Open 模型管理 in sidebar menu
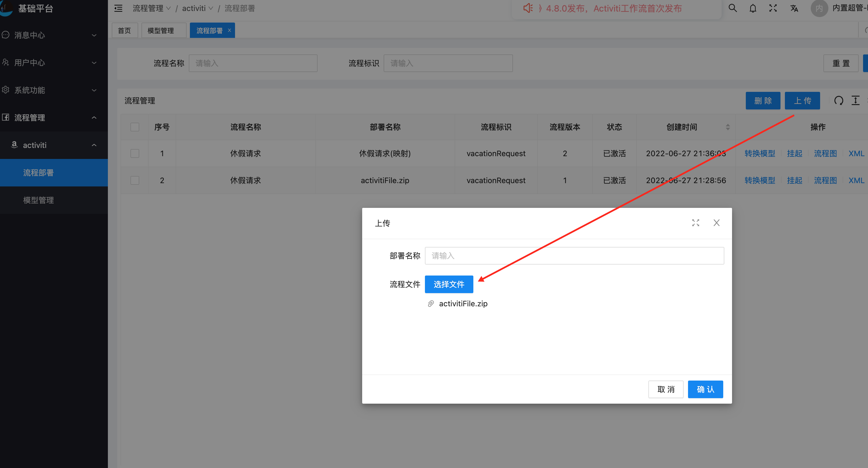The width and height of the screenshot is (868, 468). click(x=39, y=200)
